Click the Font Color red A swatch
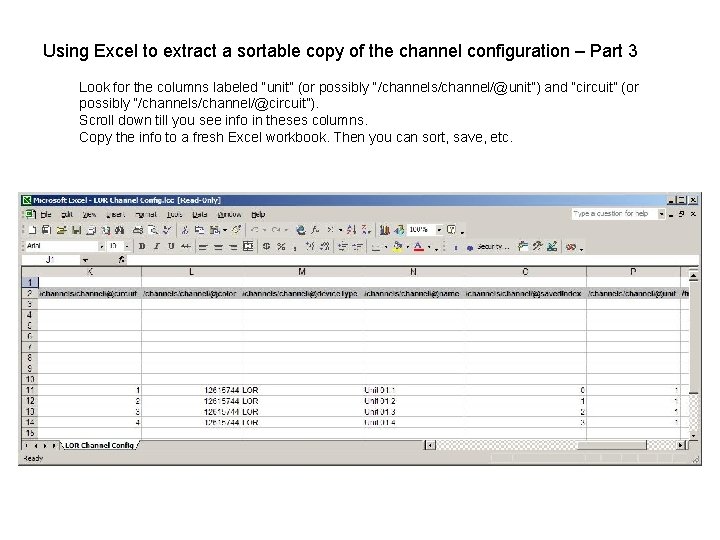Screen dimensions: 720x540 click(x=418, y=247)
